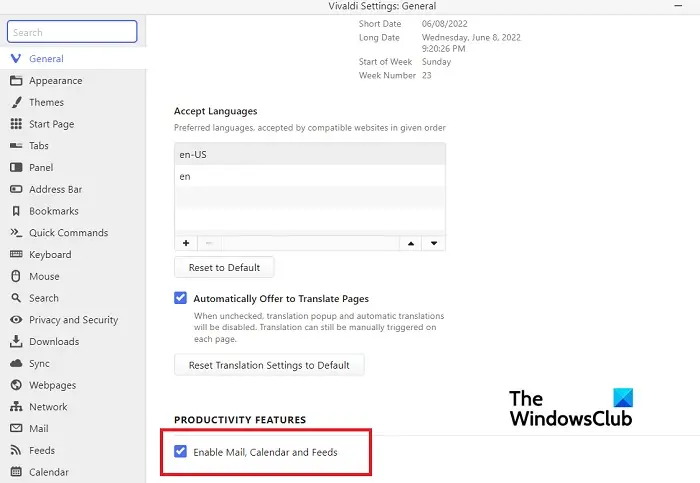Screen dimensions: 700x483
Task: Move selected language down with arrow
Action: [x=434, y=243]
